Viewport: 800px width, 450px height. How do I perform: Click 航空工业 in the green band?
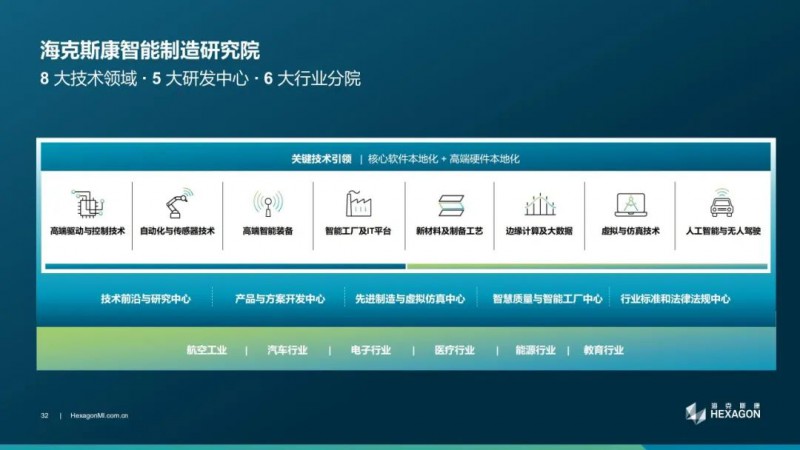[x=207, y=351]
